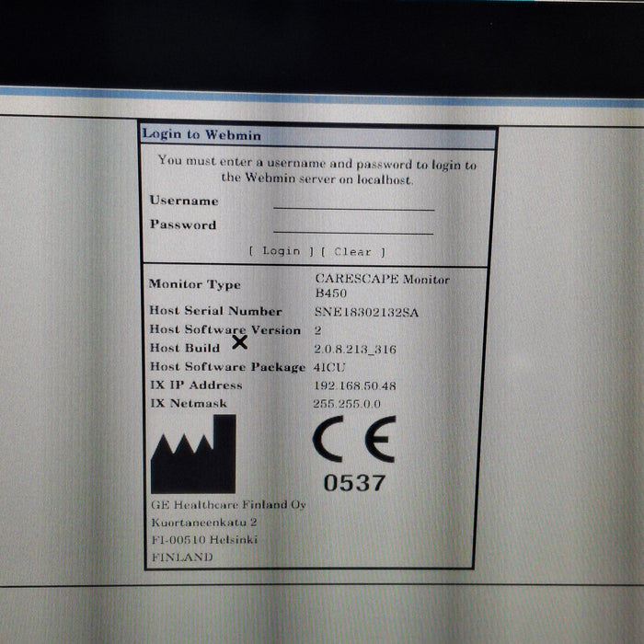
Task: Click the login instruction message text
Action: tap(317, 171)
